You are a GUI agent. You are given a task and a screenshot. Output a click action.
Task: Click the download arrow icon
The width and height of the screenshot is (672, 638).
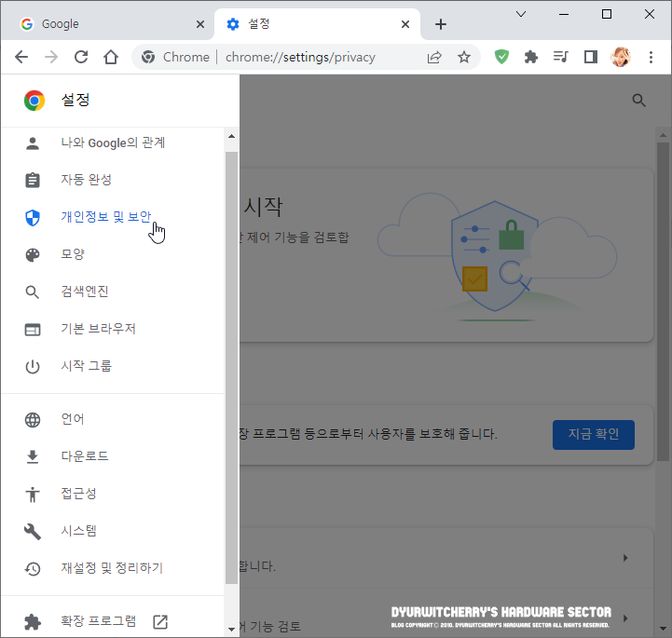[33, 457]
